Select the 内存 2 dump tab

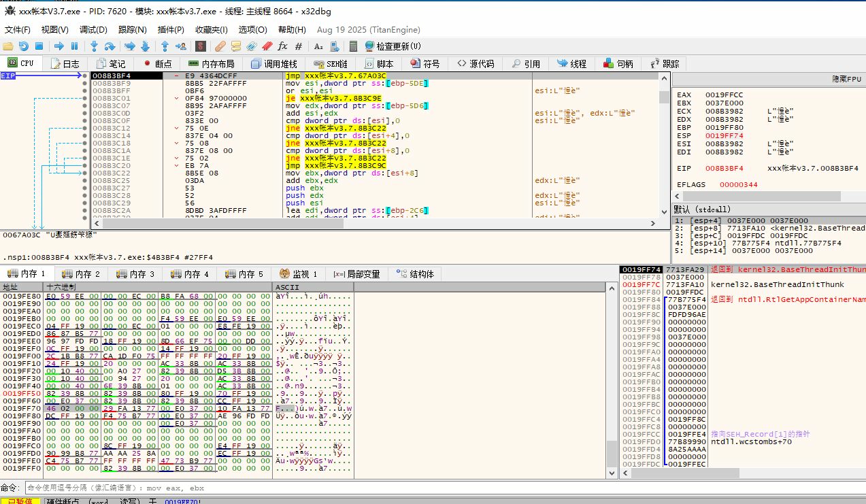[80, 274]
